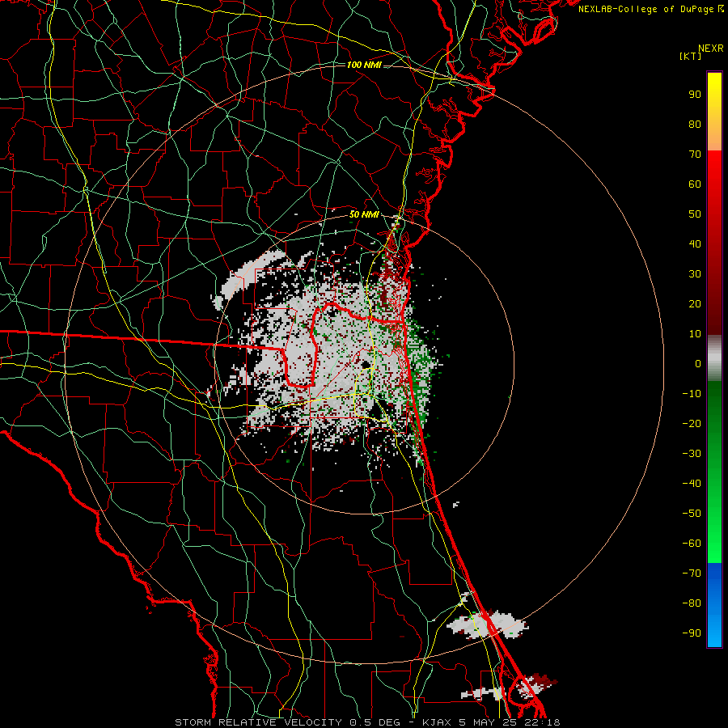This screenshot has height=728, width=728.
Task: Click the positive 30 scale value
Action: pos(695,274)
